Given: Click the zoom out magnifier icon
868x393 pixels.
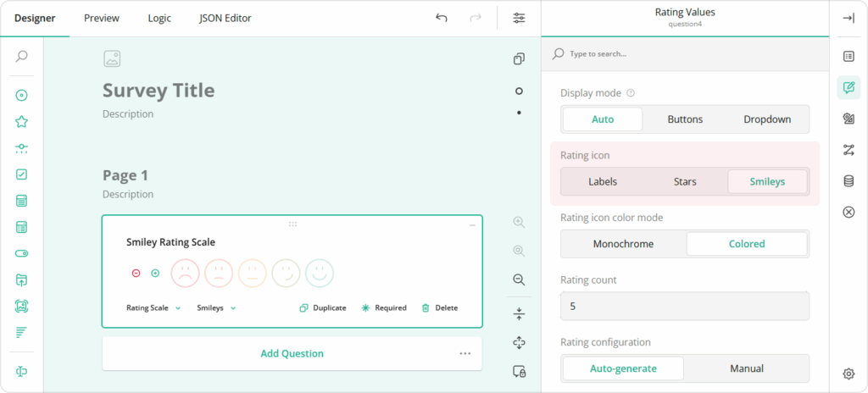Looking at the screenshot, I should coord(519,280).
